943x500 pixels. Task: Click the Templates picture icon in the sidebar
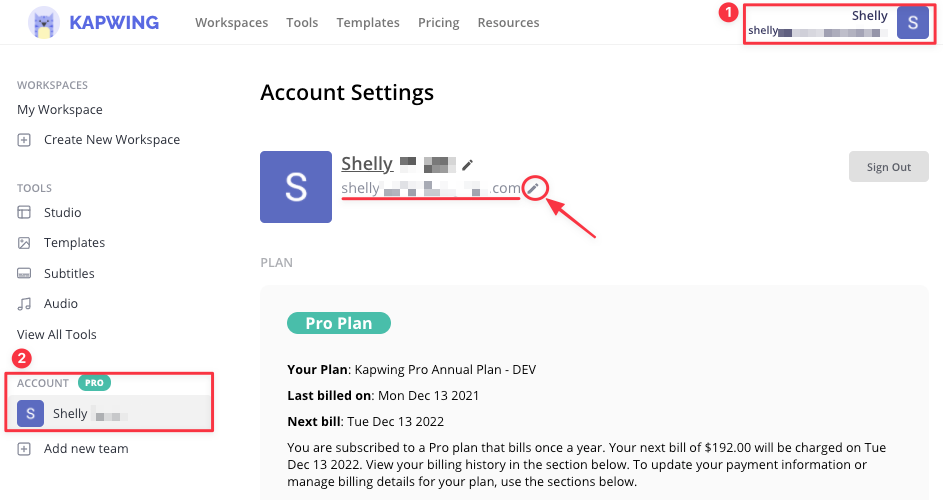click(x=25, y=243)
